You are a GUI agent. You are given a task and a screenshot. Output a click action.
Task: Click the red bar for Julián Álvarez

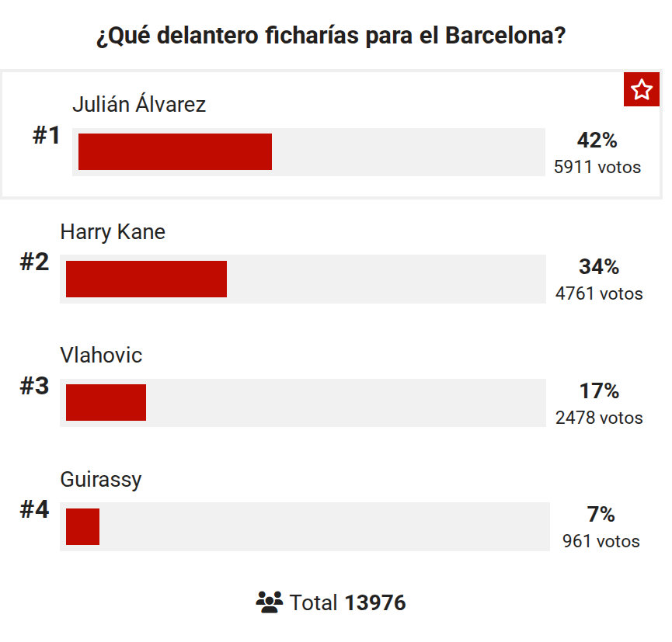175,151
